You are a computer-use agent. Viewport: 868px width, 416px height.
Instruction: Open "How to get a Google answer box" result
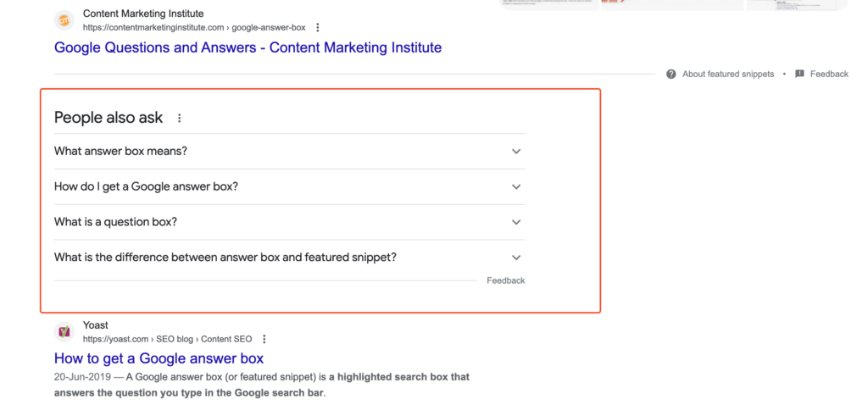(x=159, y=358)
